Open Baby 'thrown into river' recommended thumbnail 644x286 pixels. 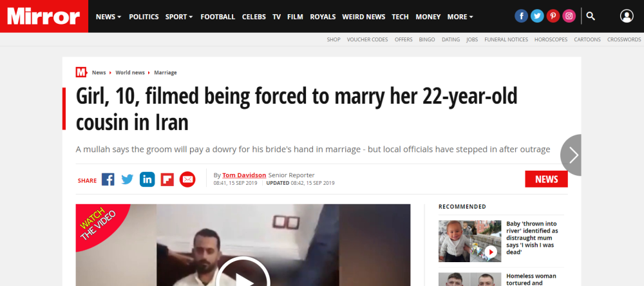tap(470, 241)
